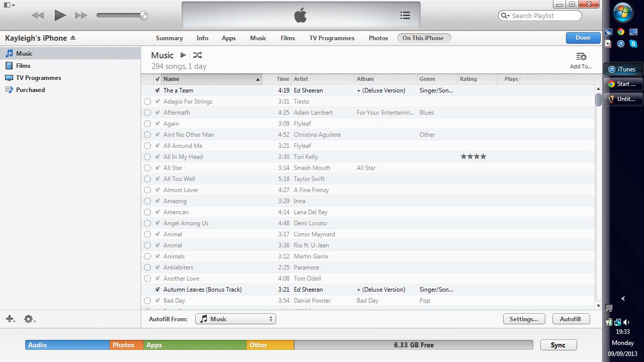Sort by the Artist column header

coord(323,79)
